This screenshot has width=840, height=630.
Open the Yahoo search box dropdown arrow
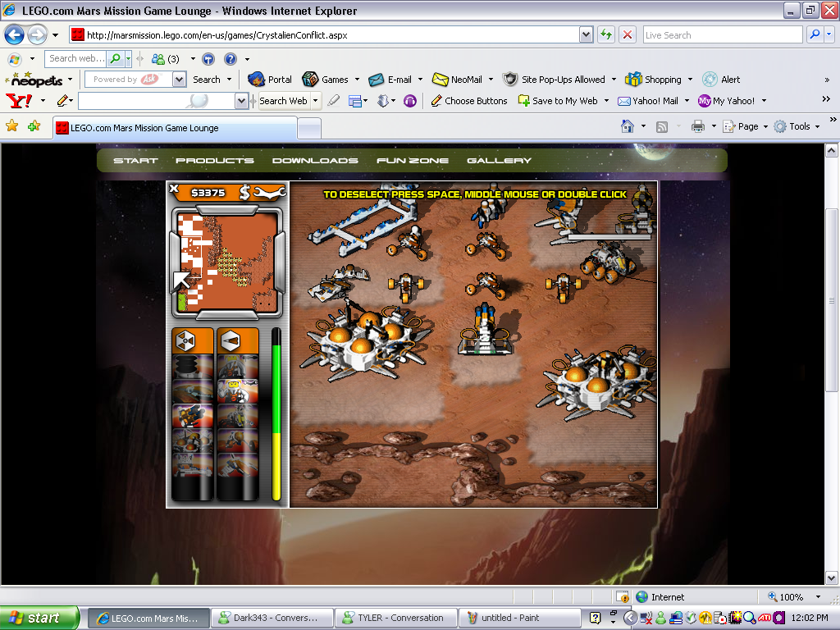click(x=242, y=101)
